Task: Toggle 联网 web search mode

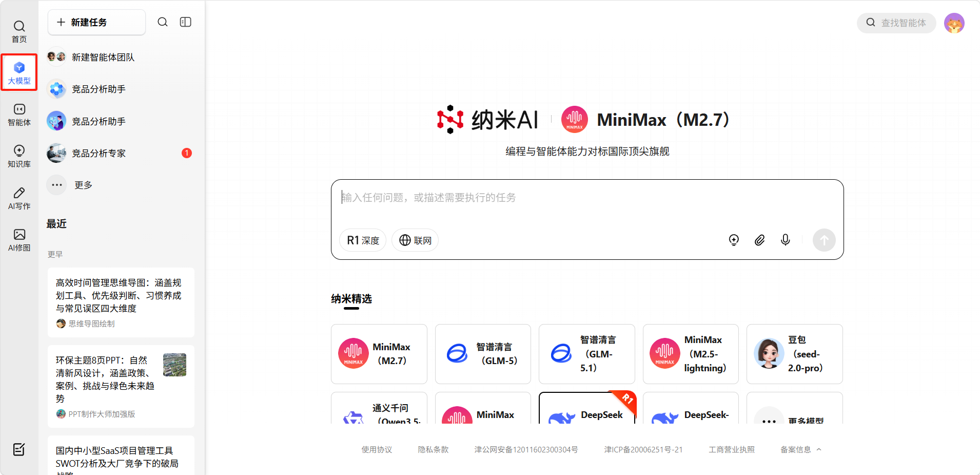Action: coord(415,240)
